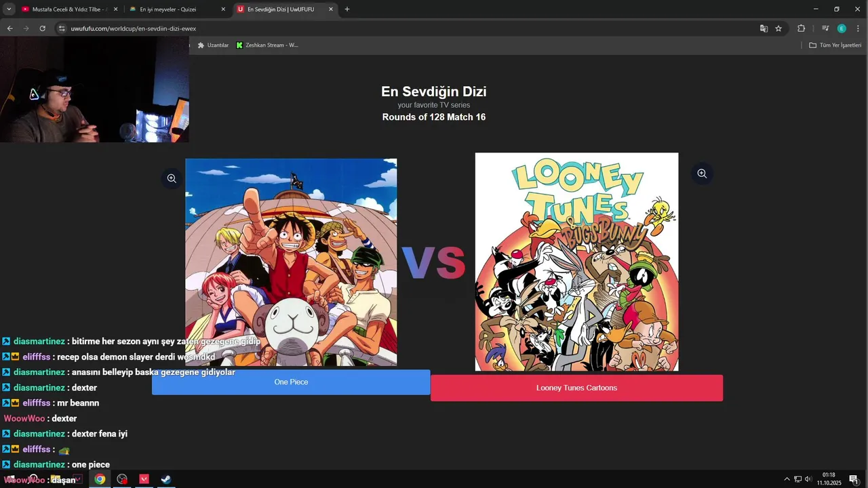The image size is (868, 488).
Task: Go forward in browser history
Action: coord(26,28)
